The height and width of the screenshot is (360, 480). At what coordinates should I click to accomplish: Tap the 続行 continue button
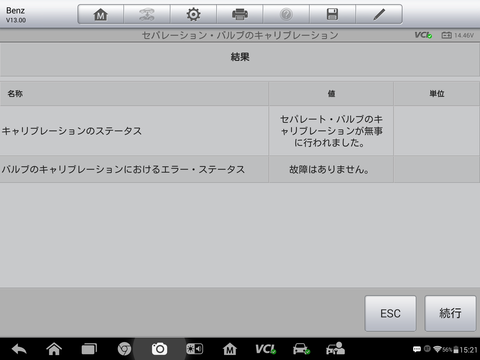(x=450, y=313)
